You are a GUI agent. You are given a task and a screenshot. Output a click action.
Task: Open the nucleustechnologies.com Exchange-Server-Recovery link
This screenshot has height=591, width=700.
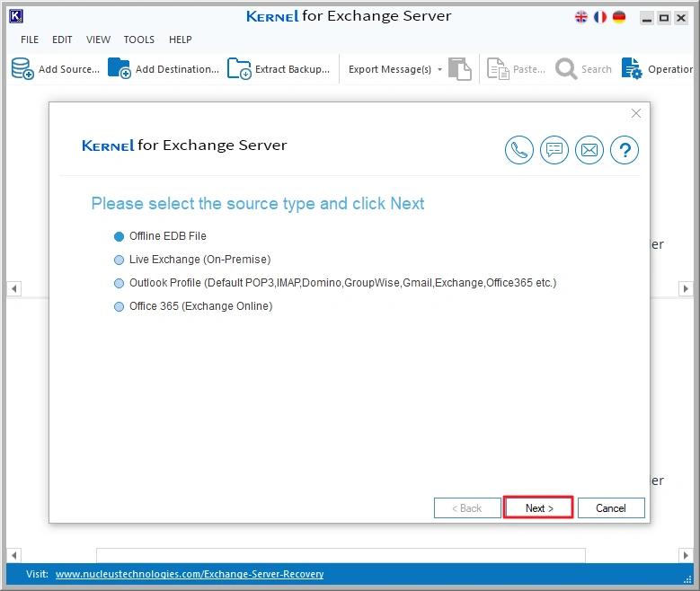point(190,574)
